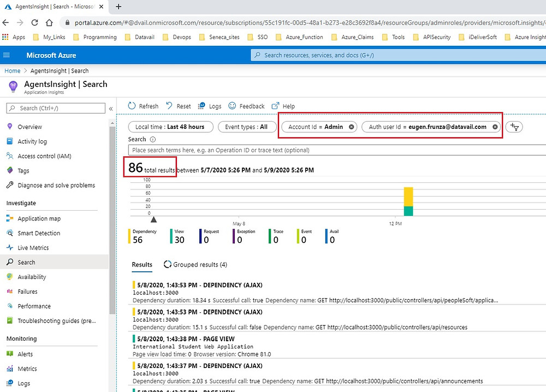Open the Local time: Last 48 hours dropdown
This screenshot has height=392, width=546.
[x=170, y=127]
